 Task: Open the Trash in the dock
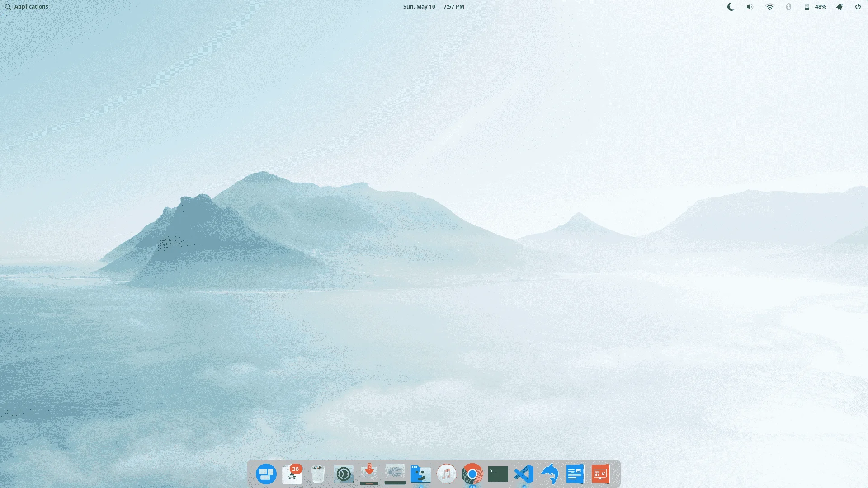pyautogui.click(x=318, y=474)
